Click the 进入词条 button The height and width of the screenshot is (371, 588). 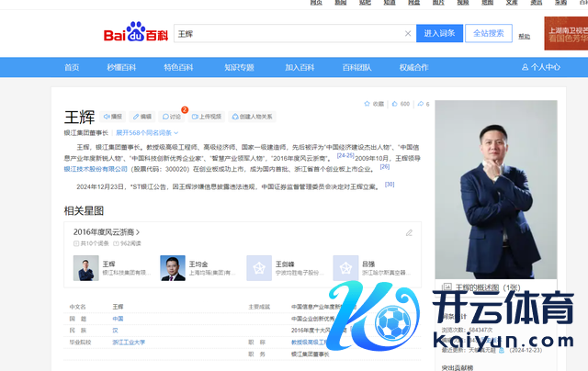(439, 33)
